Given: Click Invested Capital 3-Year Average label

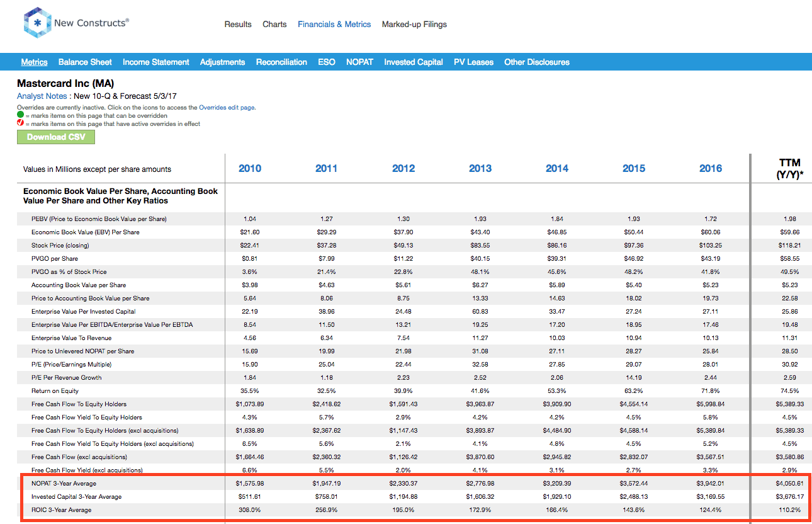Looking at the screenshot, I should 77,497.
